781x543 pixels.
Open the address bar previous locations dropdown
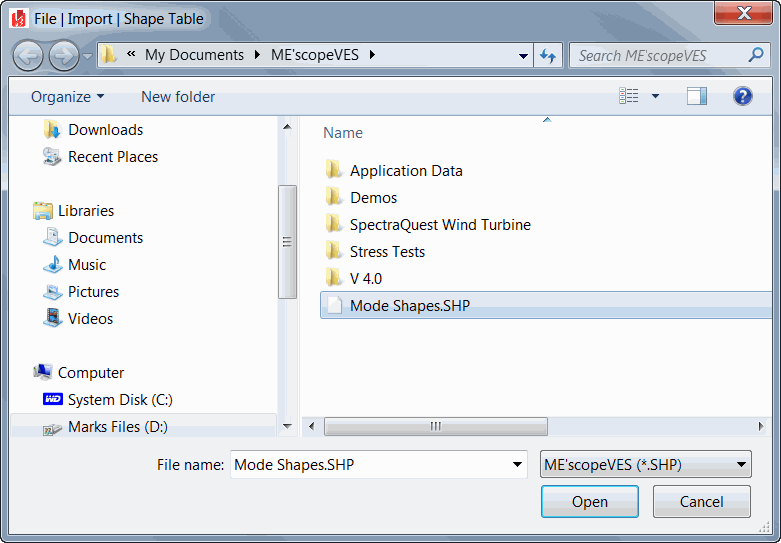coord(523,56)
